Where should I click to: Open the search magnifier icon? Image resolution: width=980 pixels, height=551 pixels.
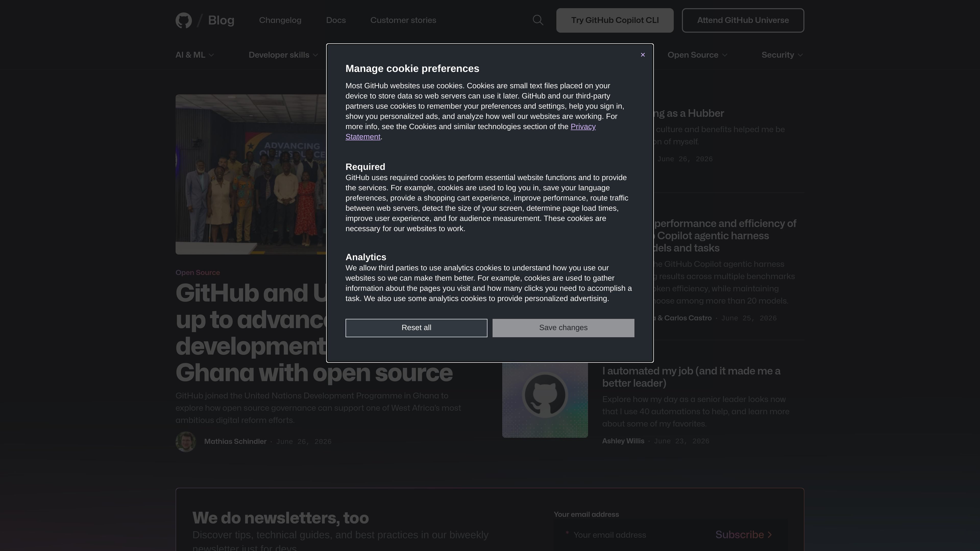(537, 20)
